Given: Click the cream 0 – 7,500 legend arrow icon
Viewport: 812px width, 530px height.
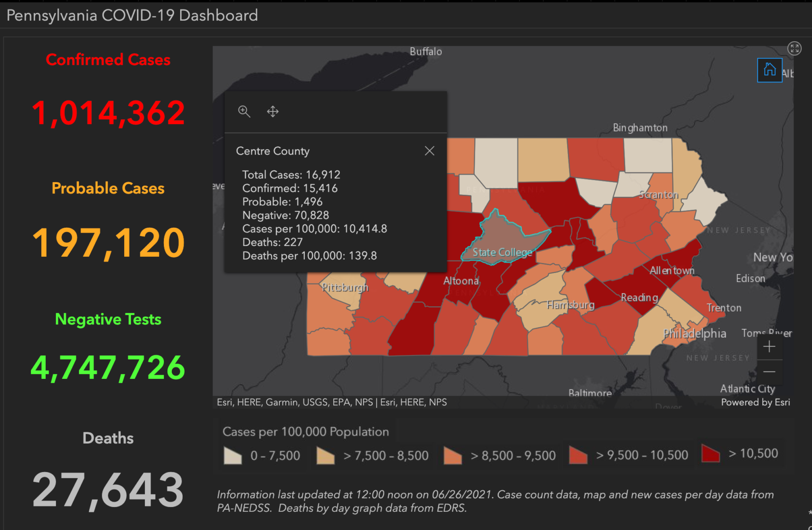Looking at the screenshot, I should click(232, 455).
